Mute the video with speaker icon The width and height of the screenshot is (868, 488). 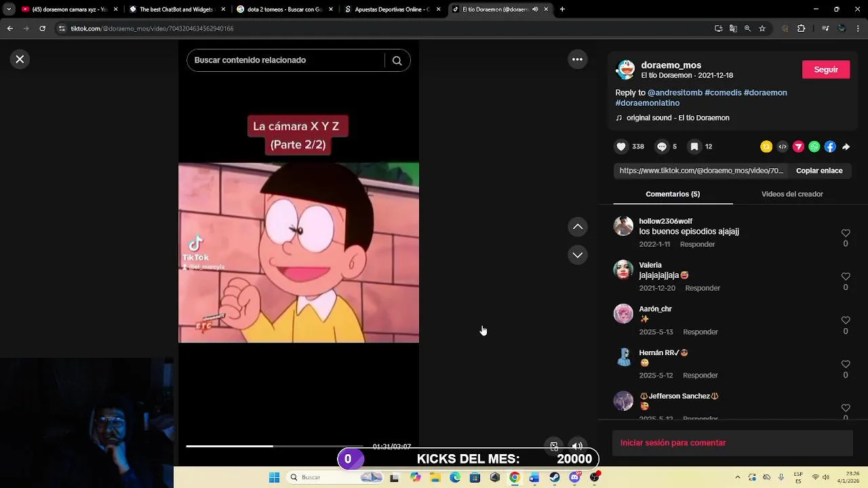click(577, 446)
